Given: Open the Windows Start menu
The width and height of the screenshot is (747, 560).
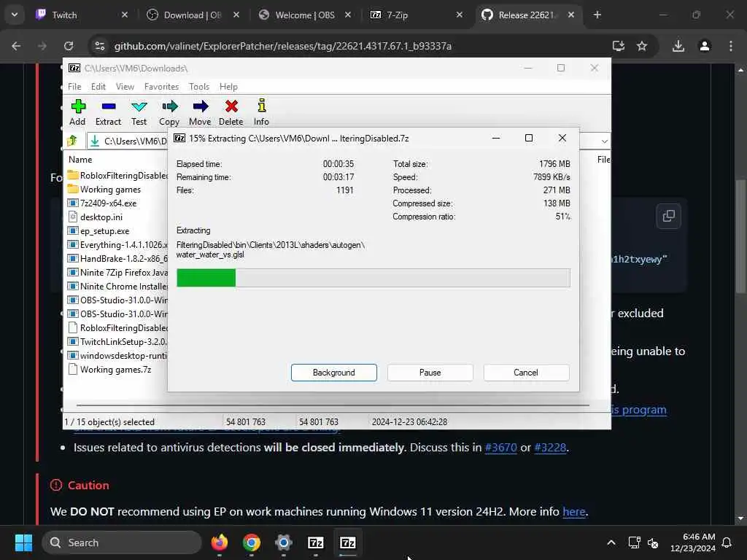Looking at the screenshot, I should coord(23,542).
